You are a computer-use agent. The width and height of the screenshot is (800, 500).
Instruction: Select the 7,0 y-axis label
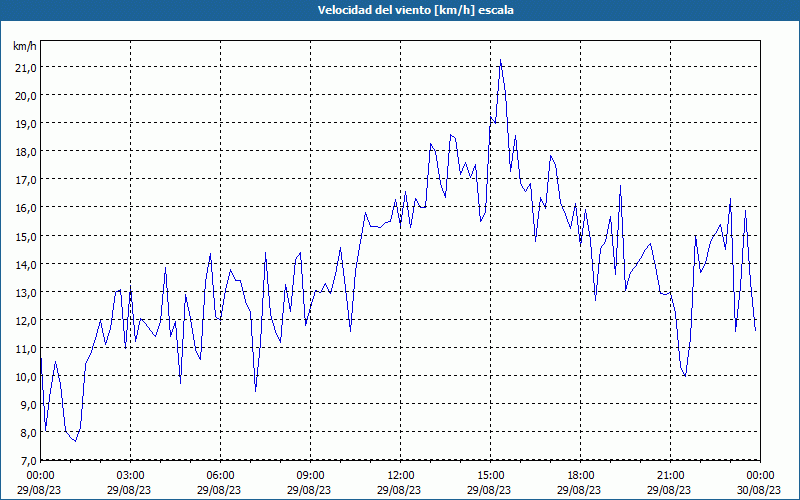[28, 461]
